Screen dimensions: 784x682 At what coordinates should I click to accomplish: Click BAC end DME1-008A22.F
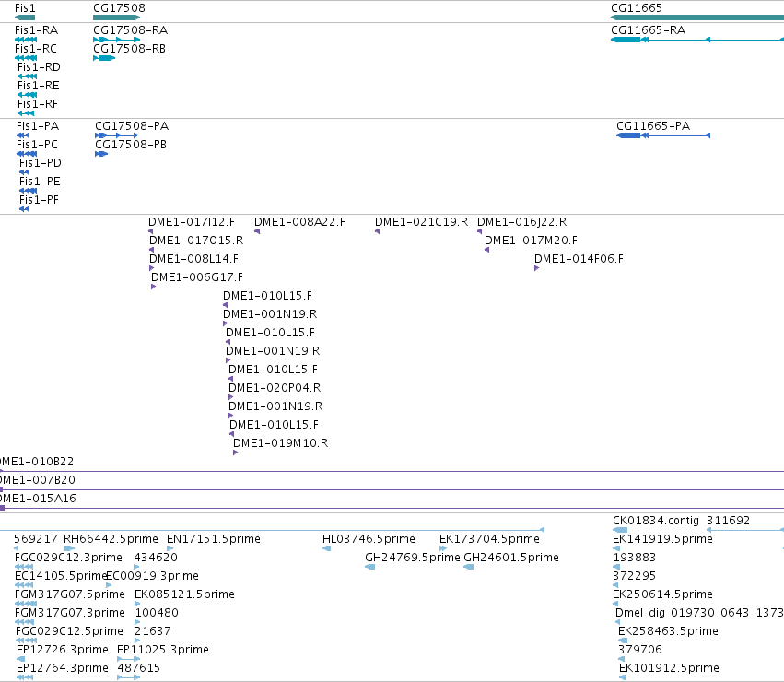pyautogui.click(x=299, y=222)
